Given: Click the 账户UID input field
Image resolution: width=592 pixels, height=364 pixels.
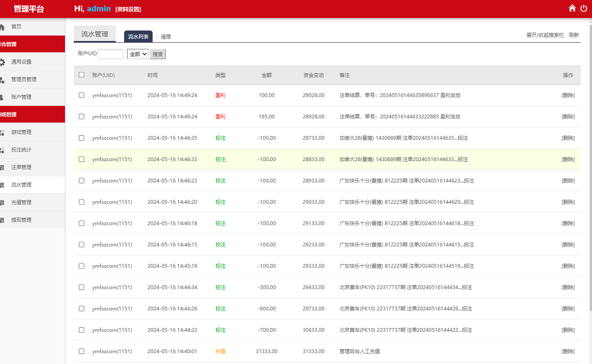Looking at the screenshot, I should tap(111, 54).
